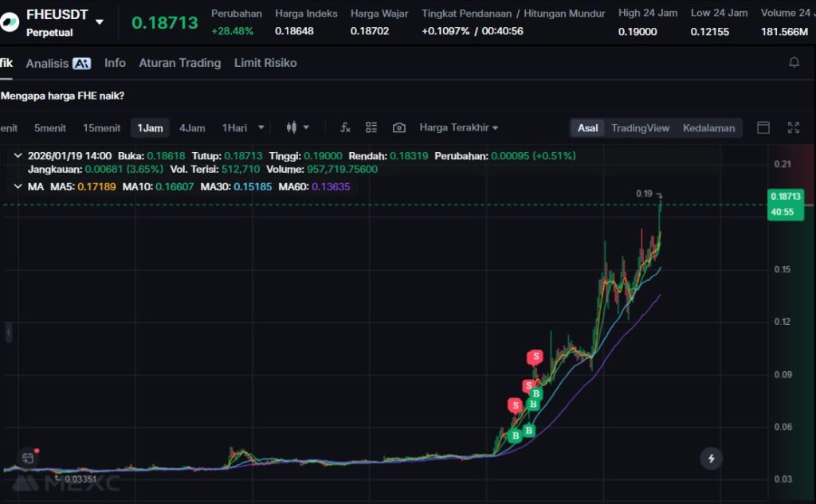Expand more timeframe options after 1Hari
Screen dimensions: 816x504
point(261,127)
